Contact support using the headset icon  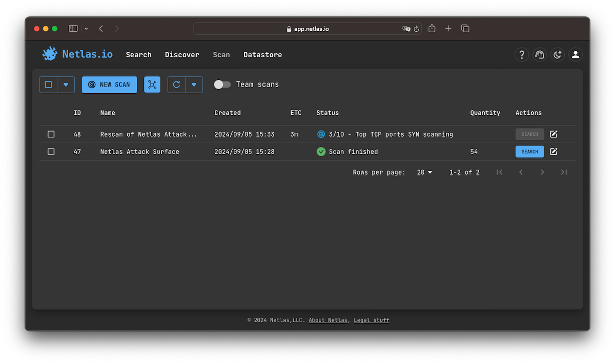pos(540,54)
